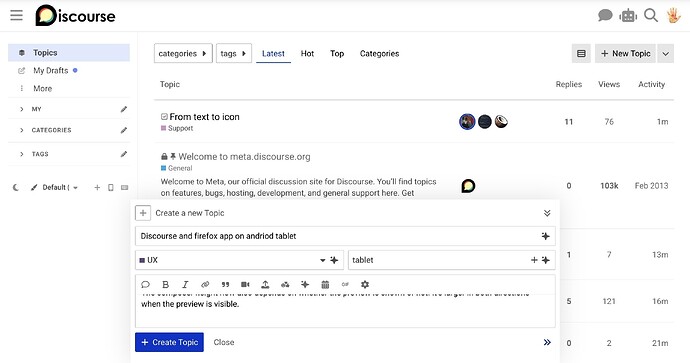Open New Topic dropdown arrow
The height and width of the screenshot is (363, 690).
[x=665, y=54]
